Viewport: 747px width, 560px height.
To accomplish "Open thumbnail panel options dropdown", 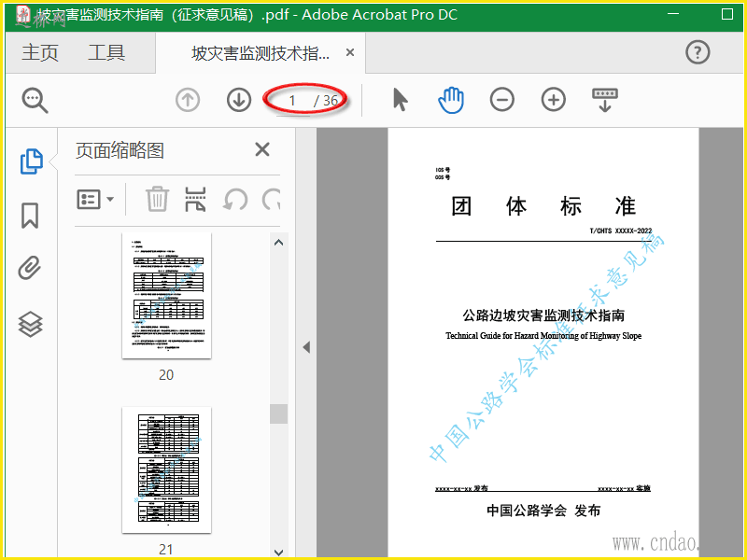I will (95, 199).
